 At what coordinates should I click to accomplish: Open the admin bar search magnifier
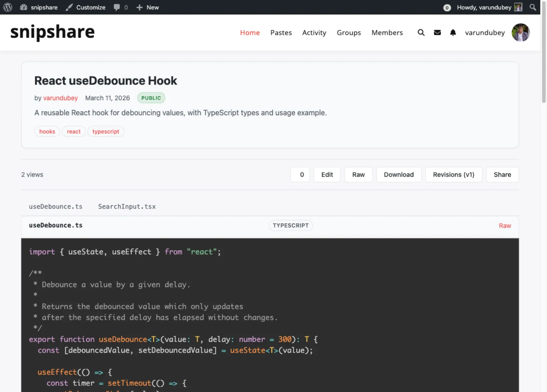533,7
